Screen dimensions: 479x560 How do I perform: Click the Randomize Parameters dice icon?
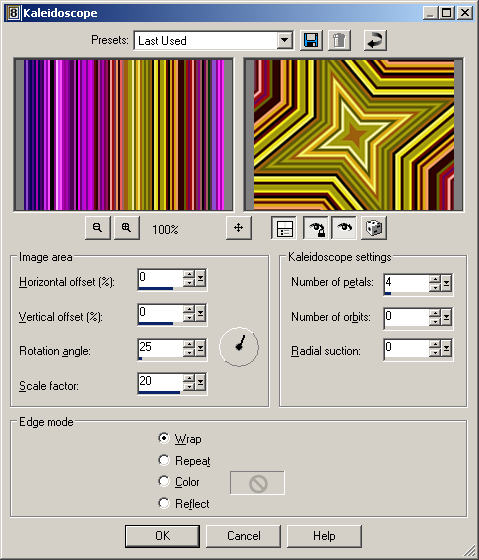click(374, 228)
